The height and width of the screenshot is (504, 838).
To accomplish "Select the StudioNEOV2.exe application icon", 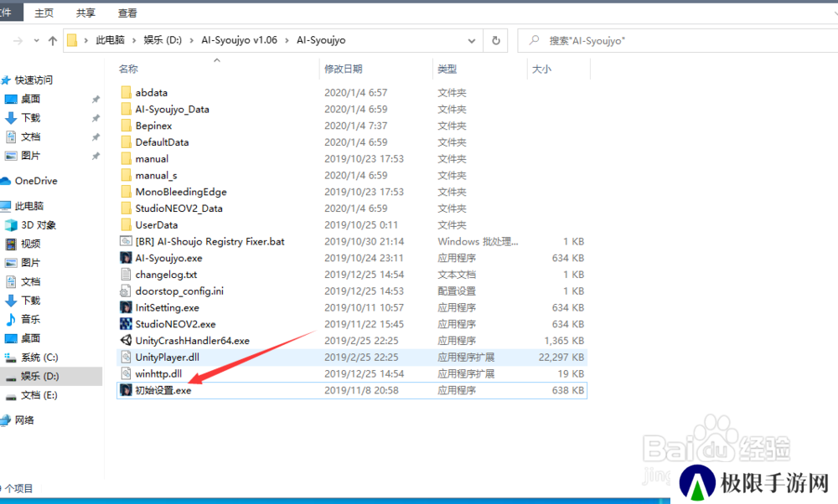I will (127, 324).
